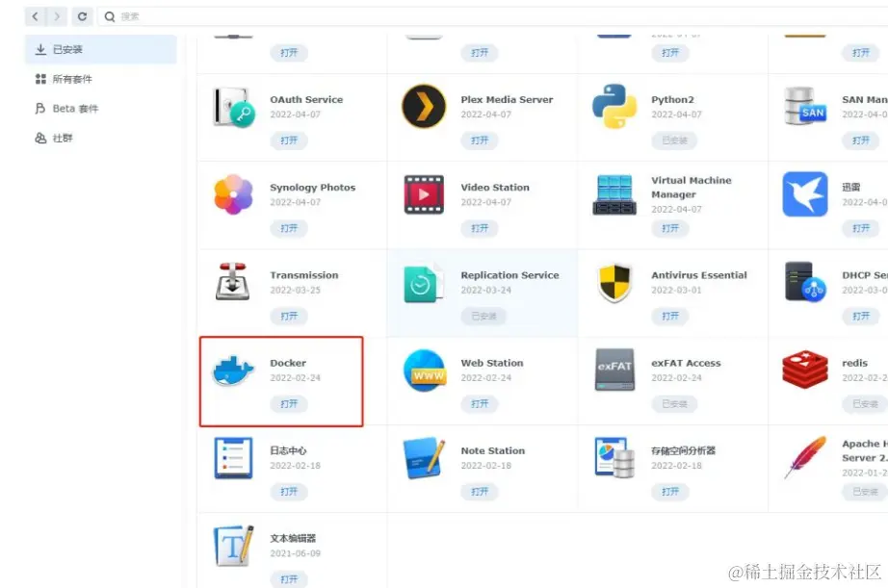This screenshot has height=588, width=888.
Task: Focus the package search field
Action: coord(493,16)
